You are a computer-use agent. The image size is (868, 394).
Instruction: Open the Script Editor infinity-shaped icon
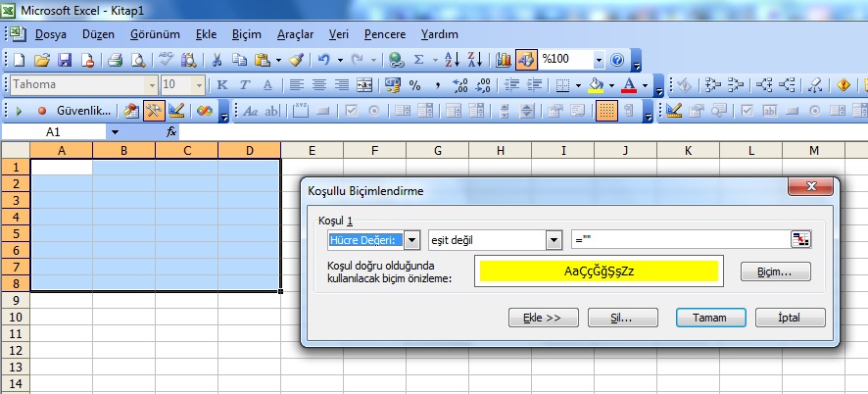[205, 111]
